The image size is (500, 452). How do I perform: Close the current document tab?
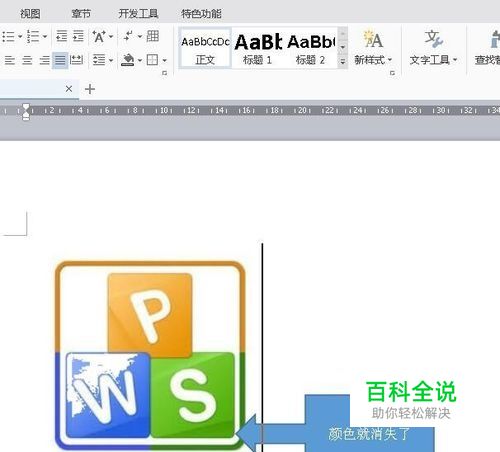click(69, 89)
